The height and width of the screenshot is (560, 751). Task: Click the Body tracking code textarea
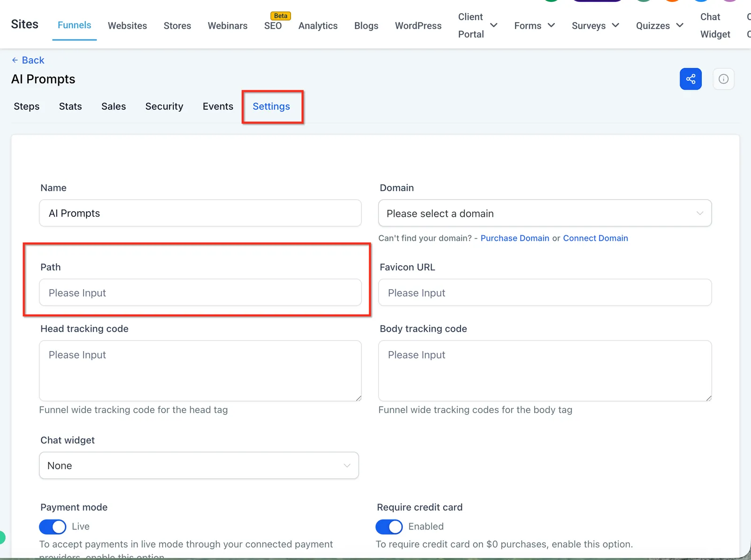coord(545,371)
